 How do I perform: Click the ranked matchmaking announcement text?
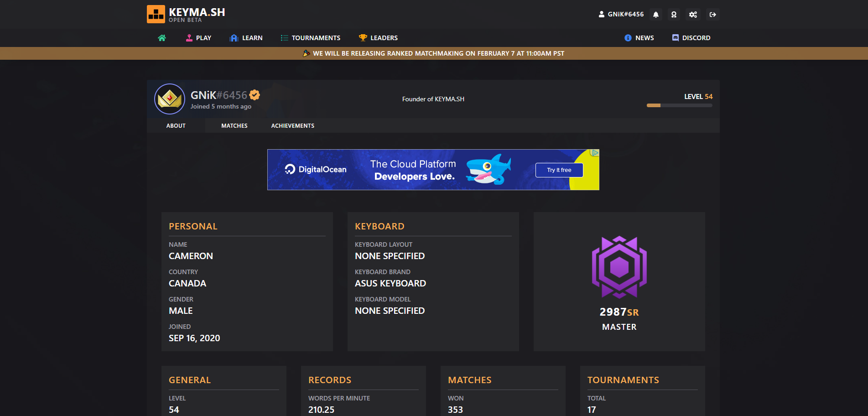tap(438, 53)
